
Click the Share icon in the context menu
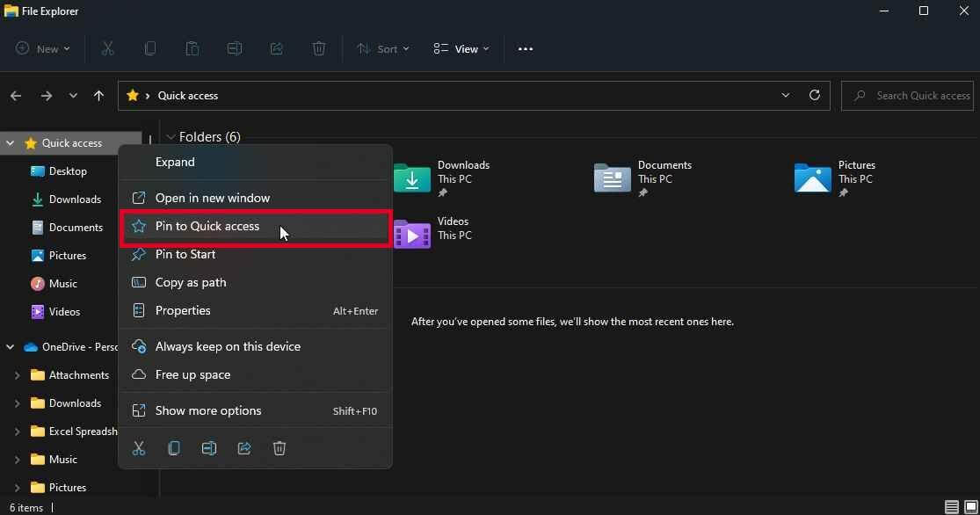coord(244,448)
